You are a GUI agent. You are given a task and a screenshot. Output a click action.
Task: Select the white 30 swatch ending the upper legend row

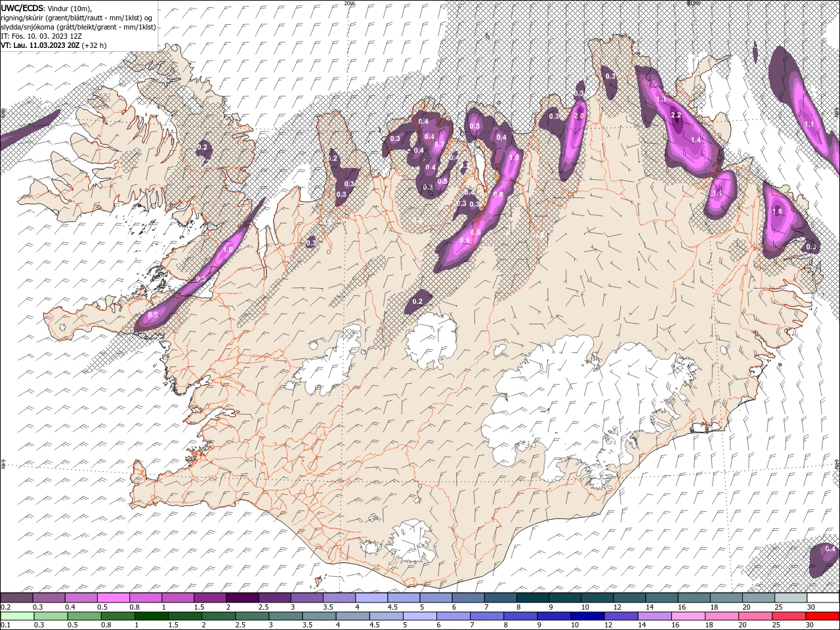(x=823, y=598)
